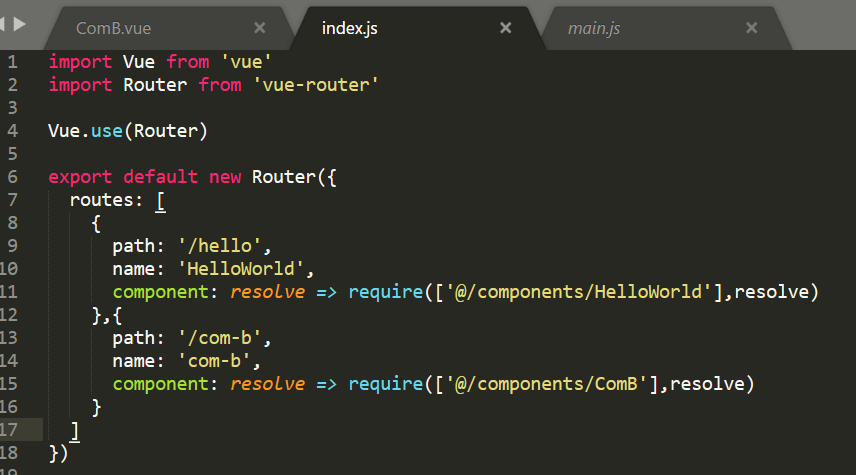Click line number 6 in gutter
This screenshot has height=475, width=856.
13,177
